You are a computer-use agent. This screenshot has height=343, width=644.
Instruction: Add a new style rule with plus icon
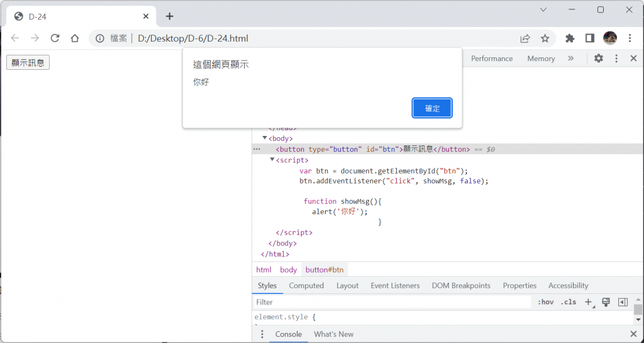[x=589, y=302]
